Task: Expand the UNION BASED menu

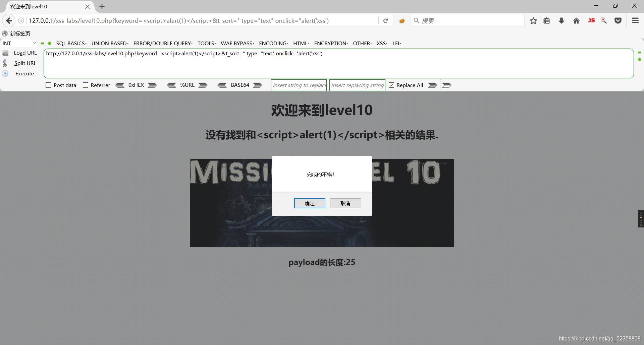Action: click(x=110, y=43)
